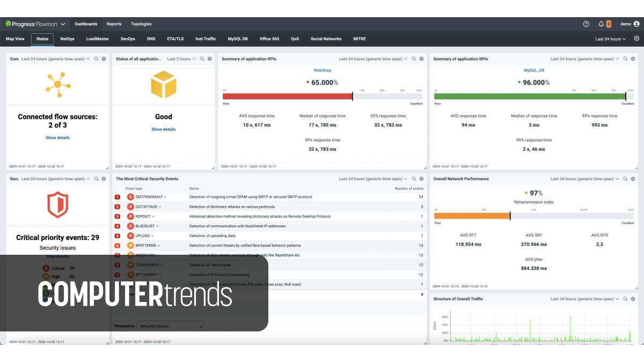Click search icon in Most Critical Security Events
The height and width of the screenshot is (362, 644).
pos(414,179)
